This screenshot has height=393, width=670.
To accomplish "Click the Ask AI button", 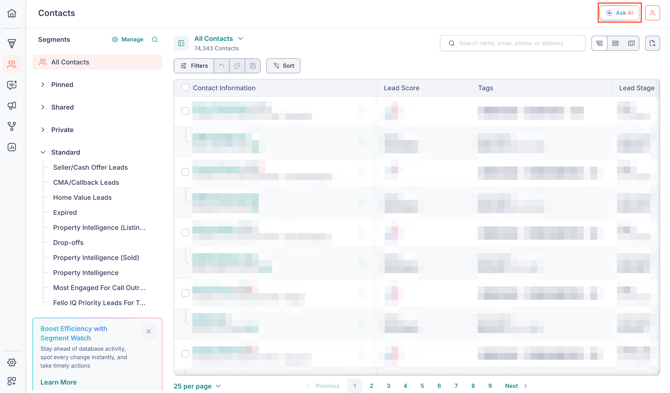I will (620, 13).
